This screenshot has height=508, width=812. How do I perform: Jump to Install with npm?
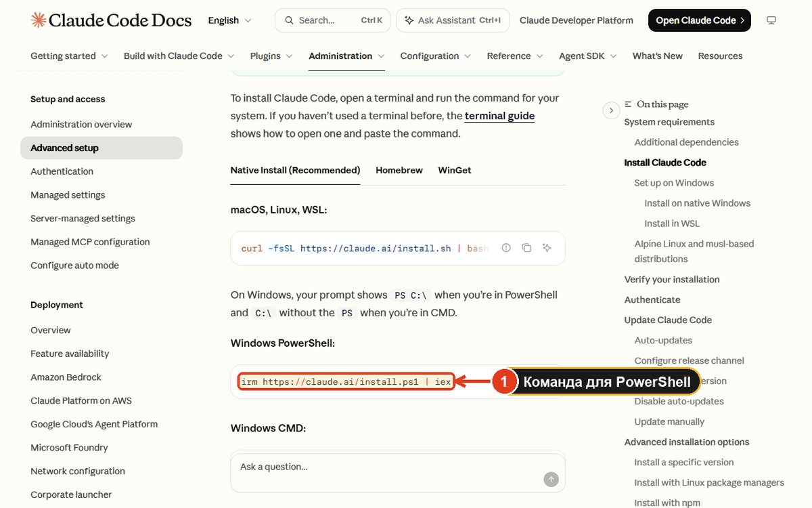tap(667, 503)
